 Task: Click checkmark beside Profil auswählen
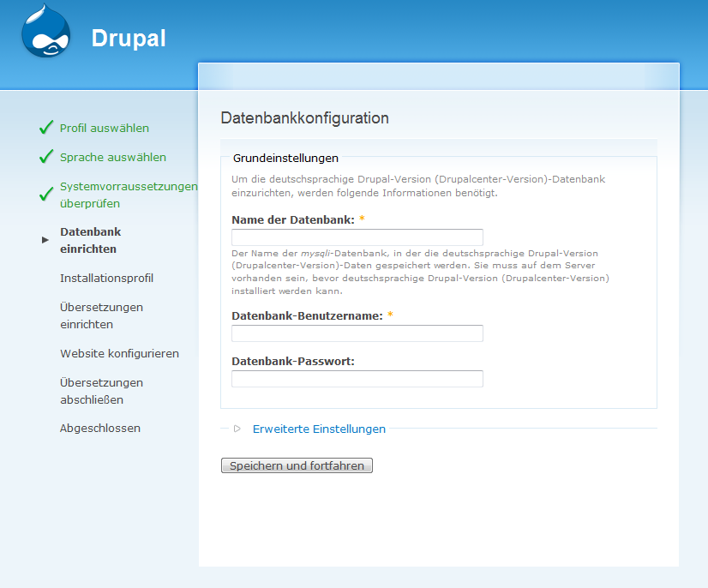pos(46,128)
